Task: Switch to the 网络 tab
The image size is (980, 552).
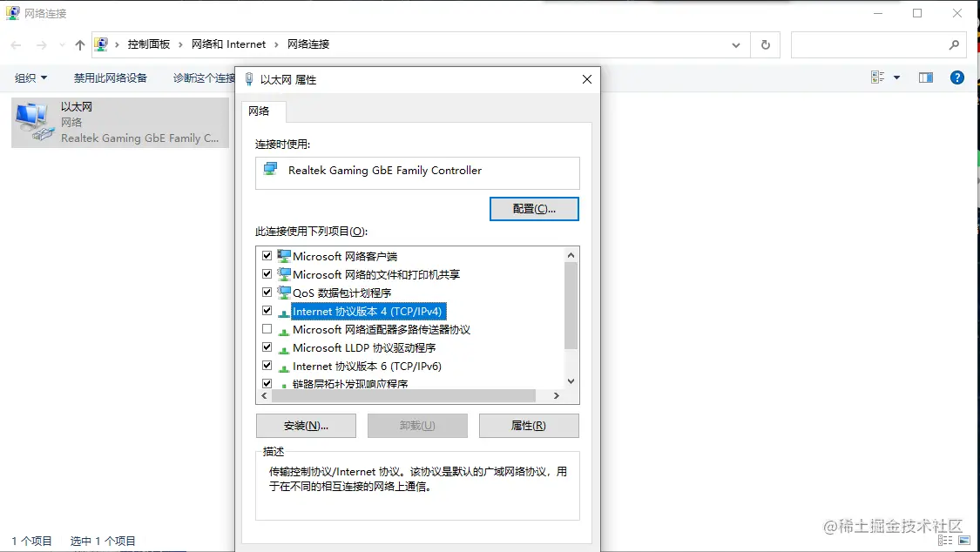Action: pyautogui.click(x=263, y=111)
